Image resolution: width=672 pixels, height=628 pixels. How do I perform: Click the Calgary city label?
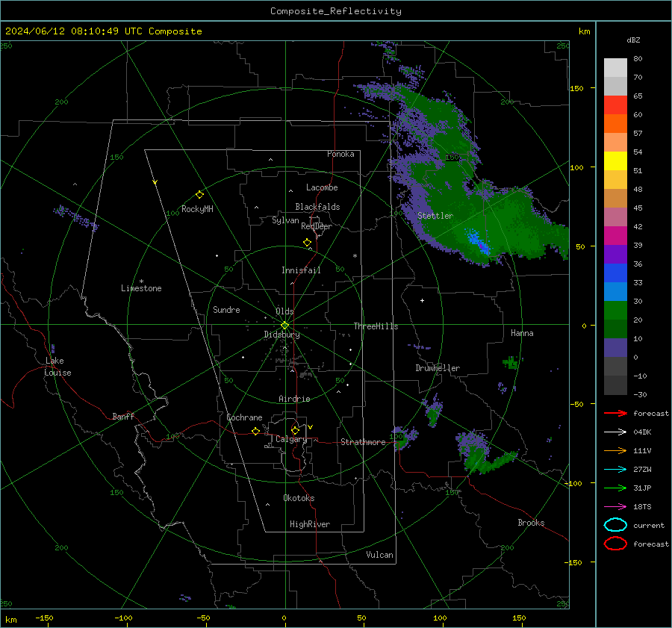[x=291, y=439]
